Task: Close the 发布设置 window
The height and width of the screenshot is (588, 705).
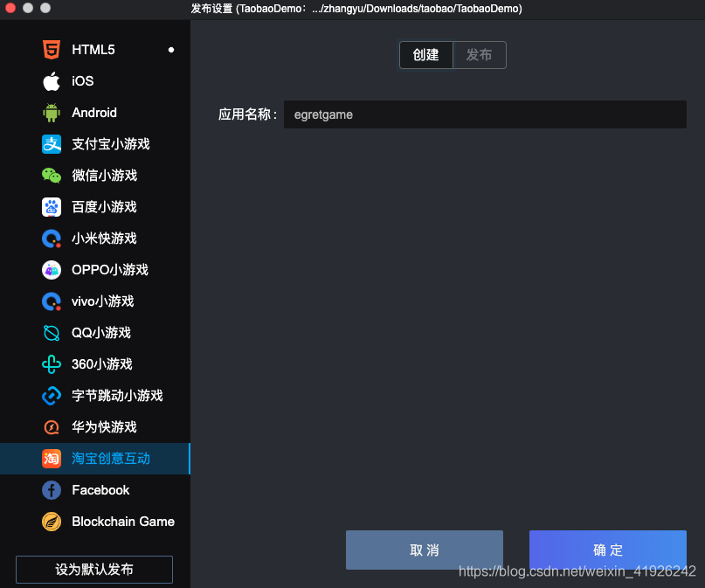Action: pyautogui.click(x=10, y=8)
